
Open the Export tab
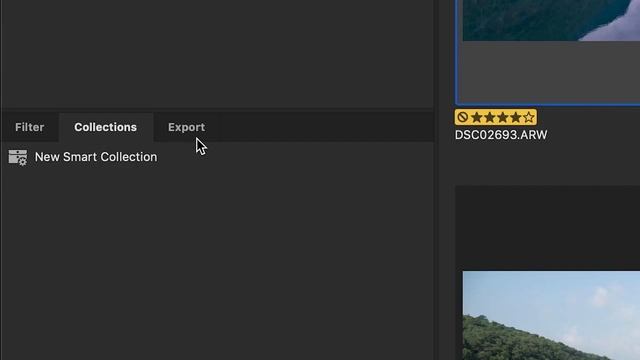pos(187,127)
